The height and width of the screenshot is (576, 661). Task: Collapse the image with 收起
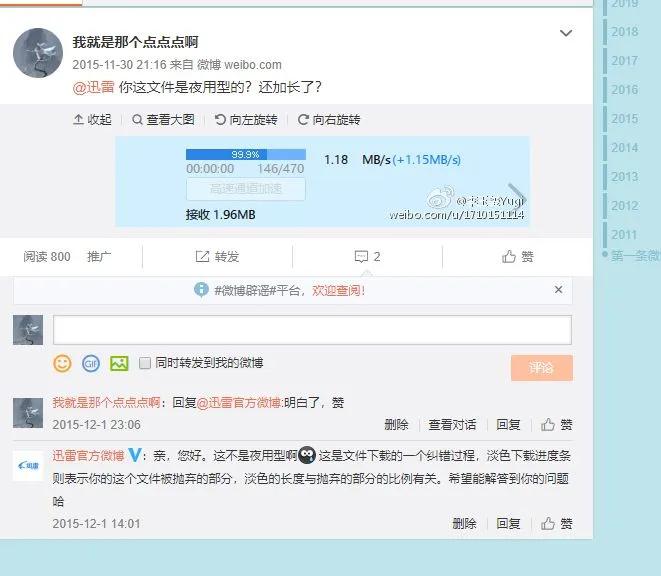92,120
